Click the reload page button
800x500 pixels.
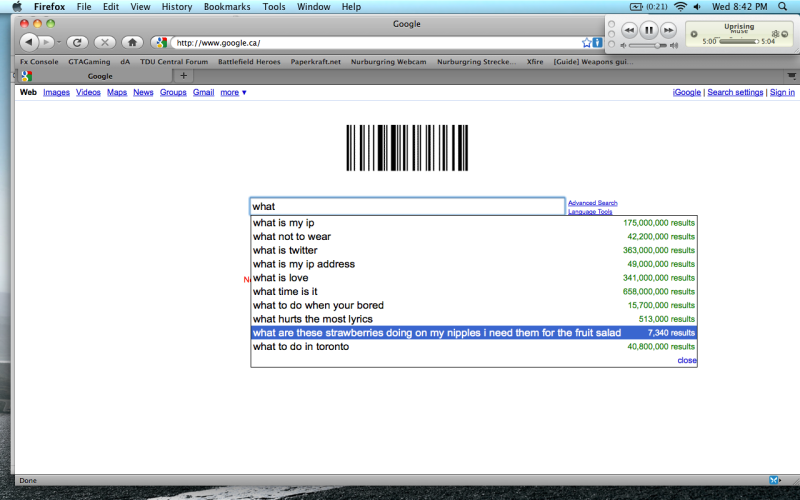[77, 42]
